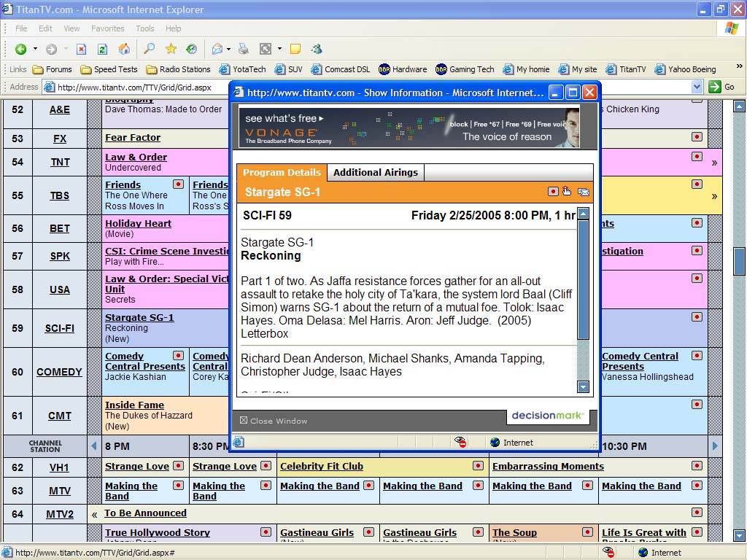Go to the Home page icon
This screenshot has width=747, height=560.
coord(124,49)
